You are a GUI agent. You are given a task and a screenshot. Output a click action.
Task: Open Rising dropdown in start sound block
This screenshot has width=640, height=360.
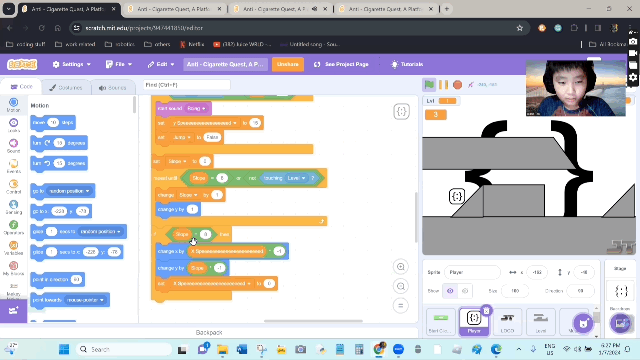pos(196,109)
